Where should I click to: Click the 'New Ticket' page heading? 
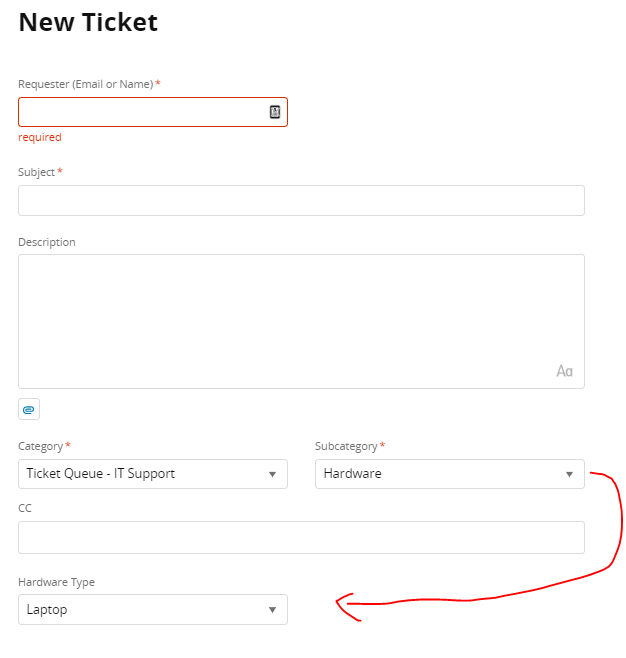click(88, 22)
